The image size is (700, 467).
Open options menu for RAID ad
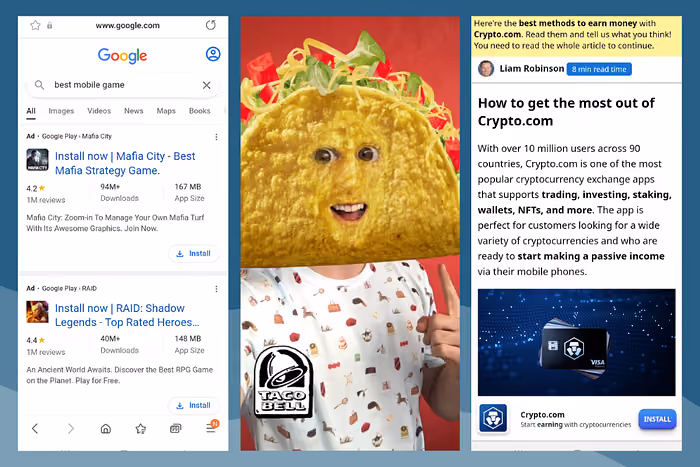coord(217,289)
